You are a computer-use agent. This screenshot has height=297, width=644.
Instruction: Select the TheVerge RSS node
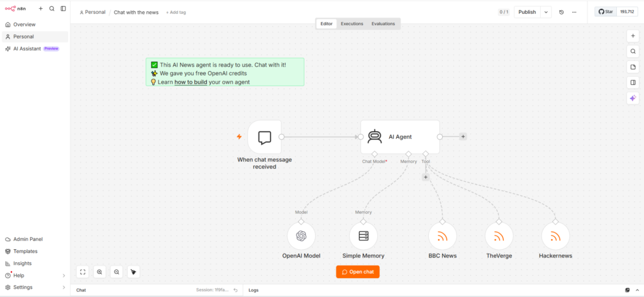(x=499, y=236)
